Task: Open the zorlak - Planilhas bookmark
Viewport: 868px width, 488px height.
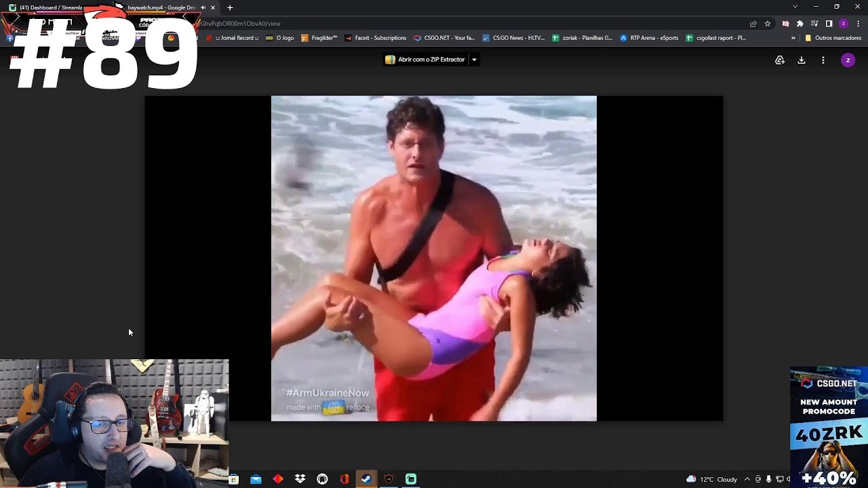Action: [x=582, y=38]
